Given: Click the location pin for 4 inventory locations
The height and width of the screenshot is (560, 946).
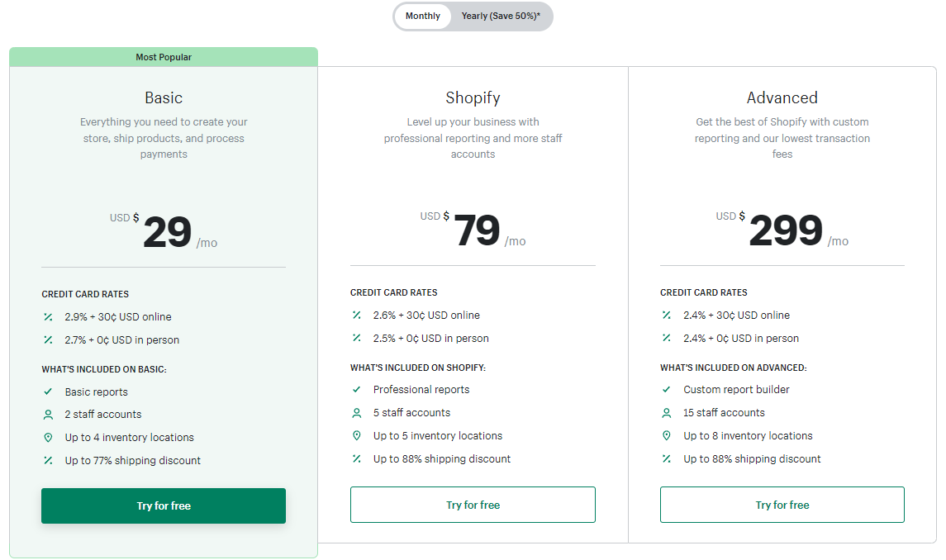Looking at the screenshot, I should [47, 437].
